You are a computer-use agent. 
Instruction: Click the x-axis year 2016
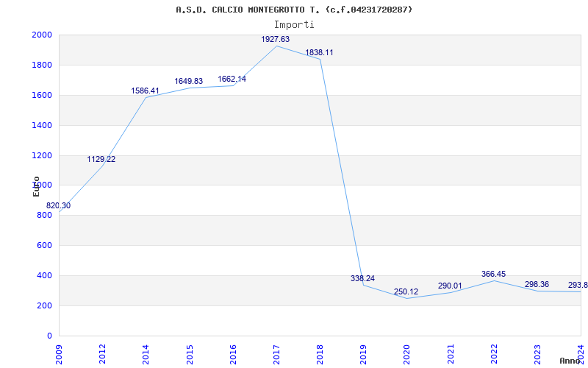tap(233, 354)
